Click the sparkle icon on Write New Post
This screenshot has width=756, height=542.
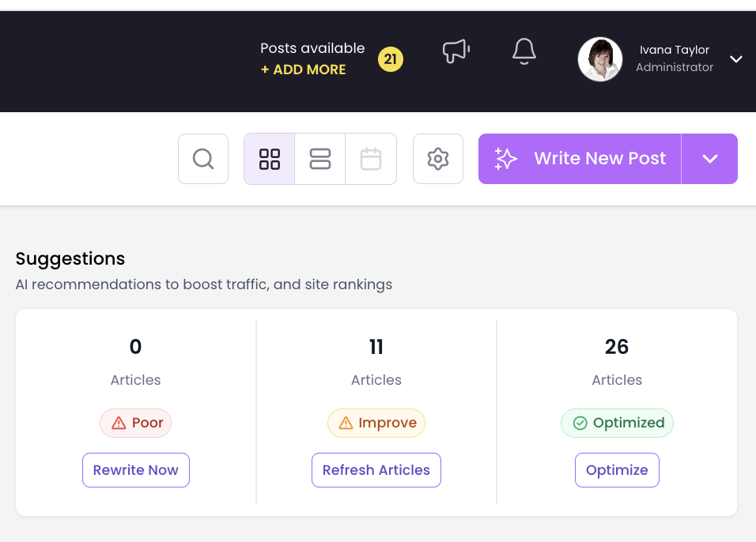pyautogui.click(x=506, y=159)
